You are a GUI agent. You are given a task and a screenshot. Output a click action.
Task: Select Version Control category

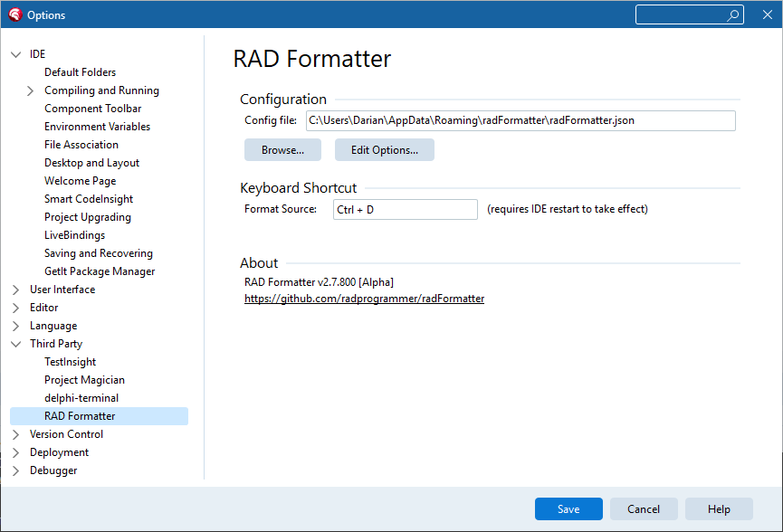tap(66, 434)
